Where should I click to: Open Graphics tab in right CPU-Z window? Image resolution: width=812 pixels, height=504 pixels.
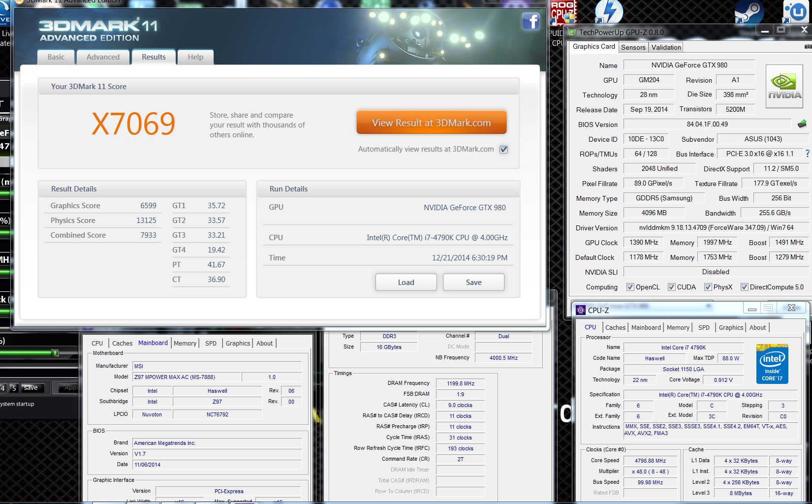[x=731, y=327]
